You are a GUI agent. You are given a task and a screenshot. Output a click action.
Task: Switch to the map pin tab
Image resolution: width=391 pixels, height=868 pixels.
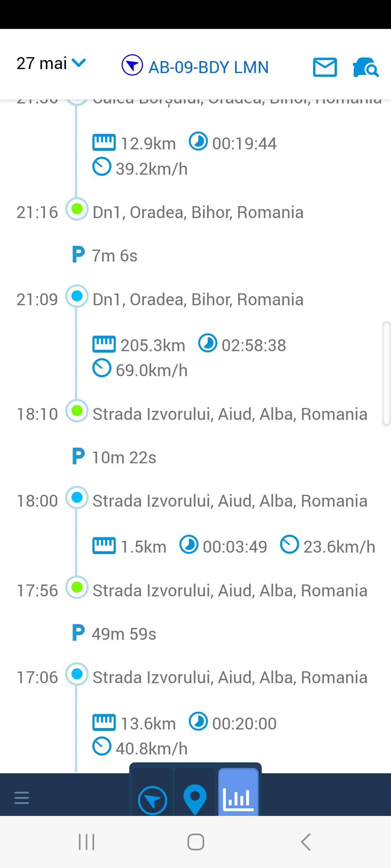click(x=195, y=799)
